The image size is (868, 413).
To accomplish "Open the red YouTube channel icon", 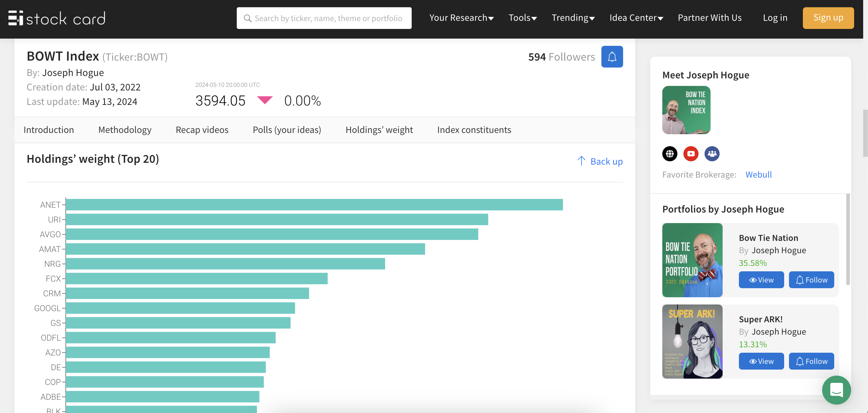I will coord(690,154).
